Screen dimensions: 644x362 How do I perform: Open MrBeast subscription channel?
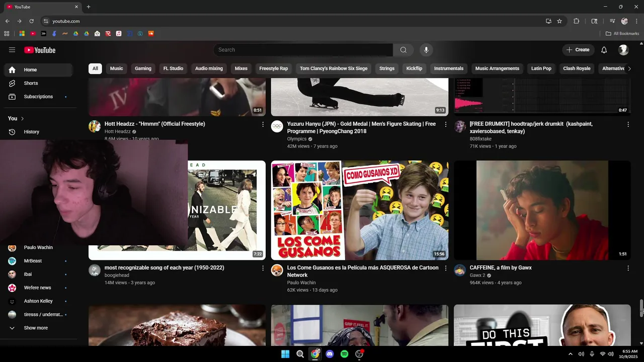39,261
